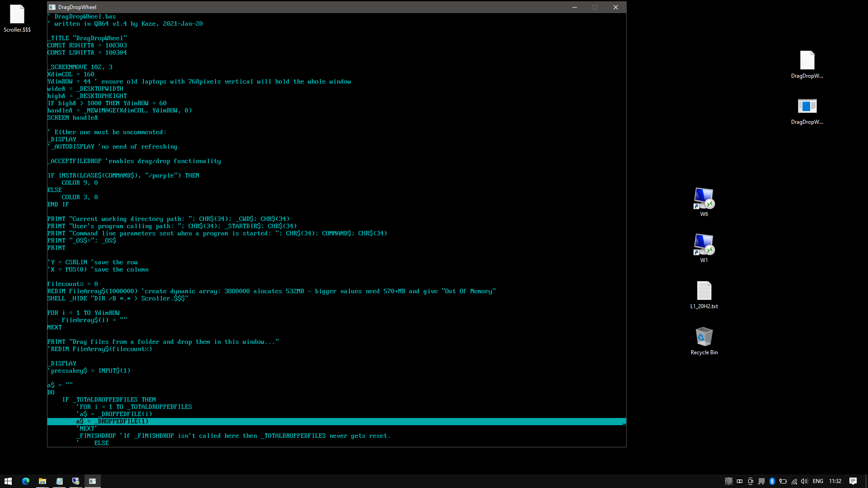The height and width of the screenshot is (488, 868).
Task: Open the Bluetooth tray icon
Action: tap(772, 481)
